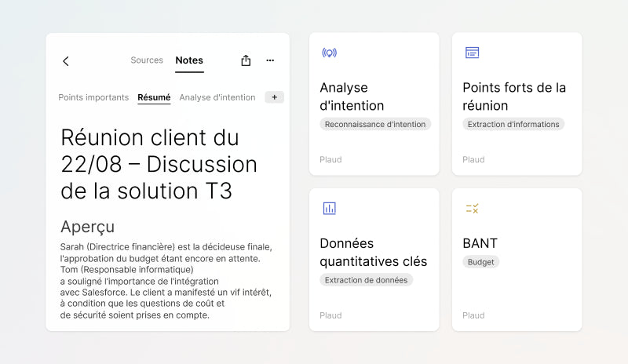Select the Résumé tab
Viewport: 628px width, 364px height.
tap(154, 97)
